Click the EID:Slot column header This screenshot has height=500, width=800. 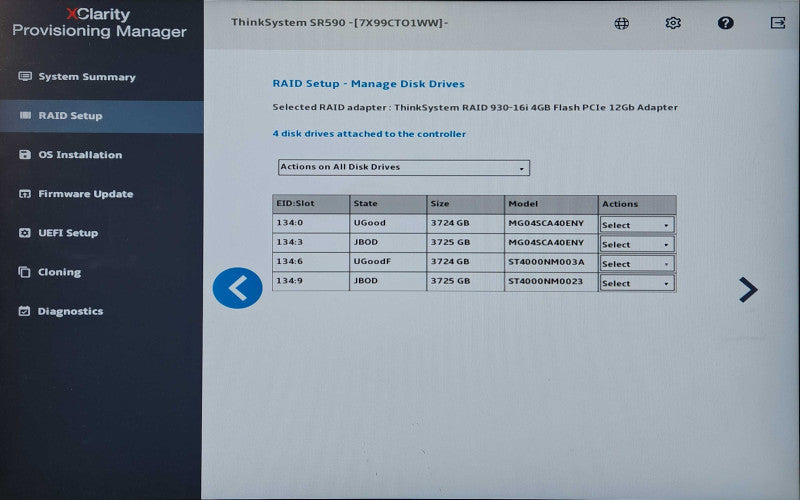click(311, 204)
